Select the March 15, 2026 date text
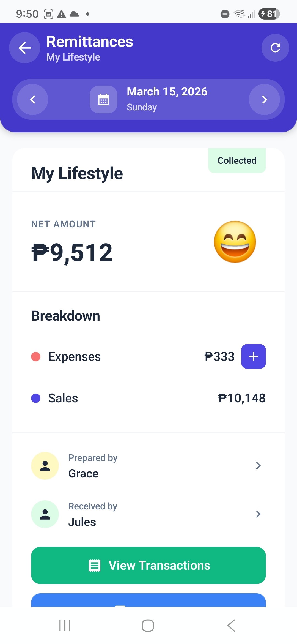This screenshot has width=297, height=644. pyautogui.click(x=167, y=92)
